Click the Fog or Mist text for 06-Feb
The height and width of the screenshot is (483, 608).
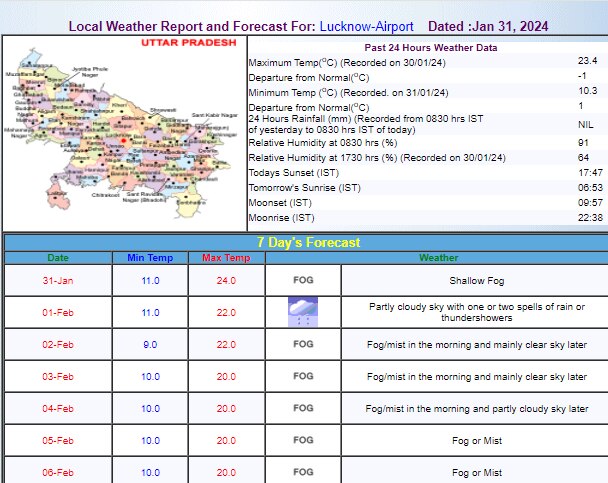point(477,473)
